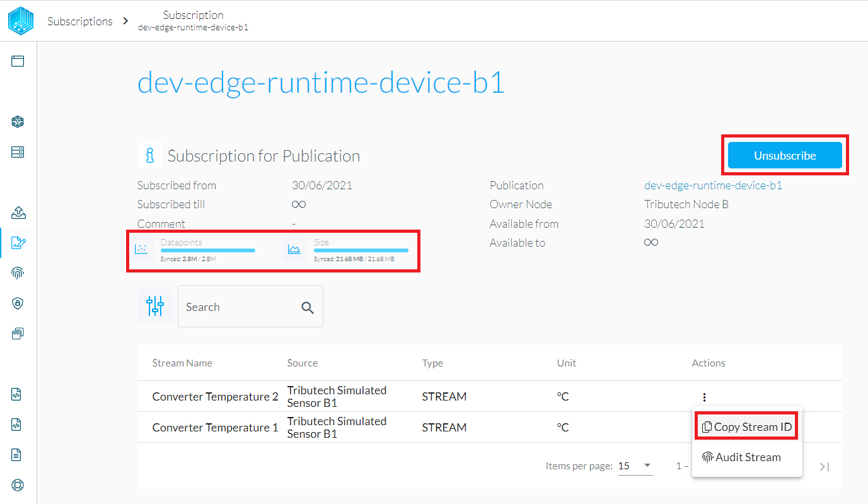Viewport: 868px width, 504px height.
Task: Open the shield lock icon in sidebar
Action: pos(18,303)
